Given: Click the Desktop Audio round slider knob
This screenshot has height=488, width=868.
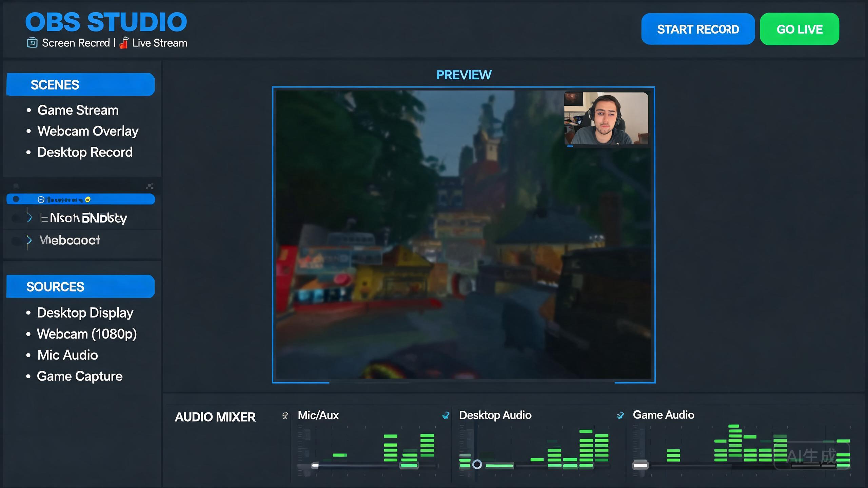Looking at the screenshot, I should coord(477,464).
